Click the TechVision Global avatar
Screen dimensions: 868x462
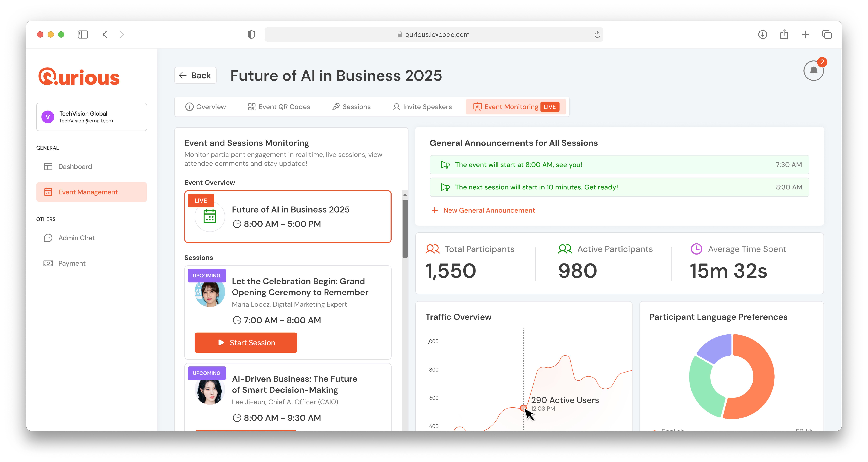coord(48,117)
